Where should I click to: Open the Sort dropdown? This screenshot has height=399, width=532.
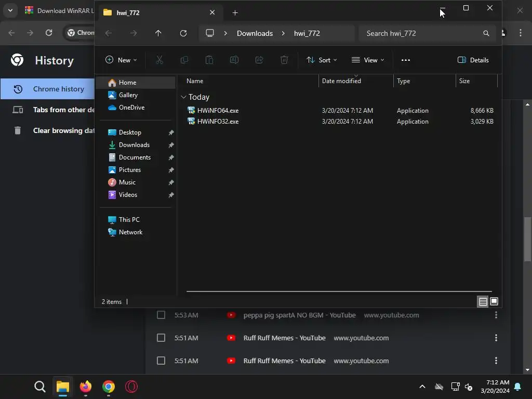coord(322,60)
